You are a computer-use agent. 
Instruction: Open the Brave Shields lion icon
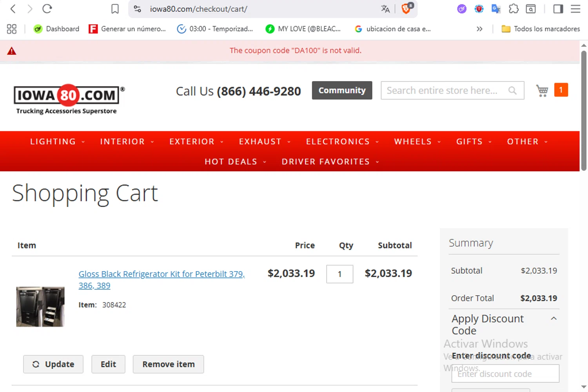(407, 8)
